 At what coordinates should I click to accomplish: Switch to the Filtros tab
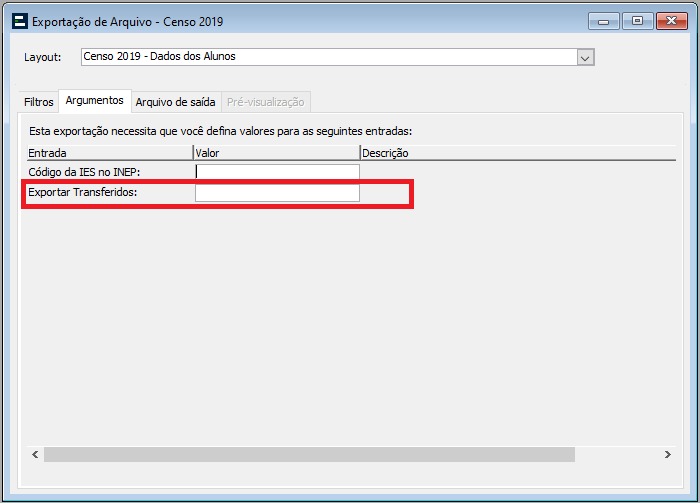39,102
